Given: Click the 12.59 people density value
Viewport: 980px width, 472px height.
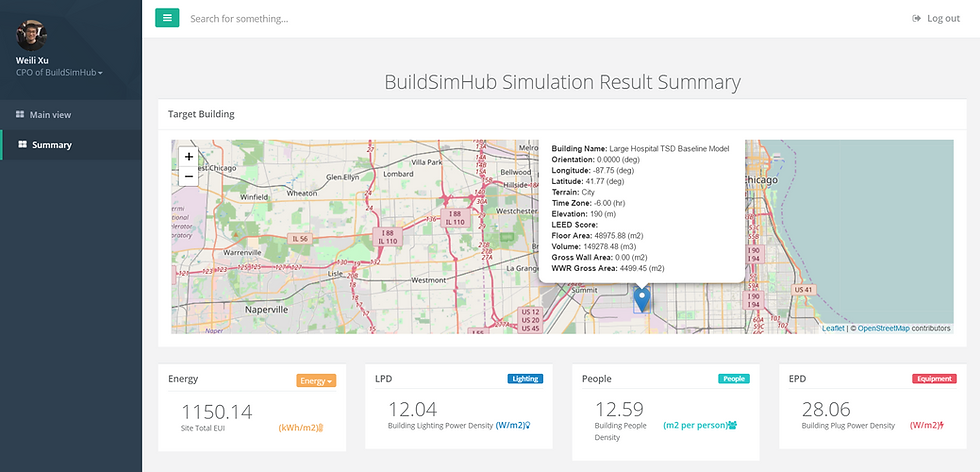Looking at the screenshot, I should click(619, 409).
